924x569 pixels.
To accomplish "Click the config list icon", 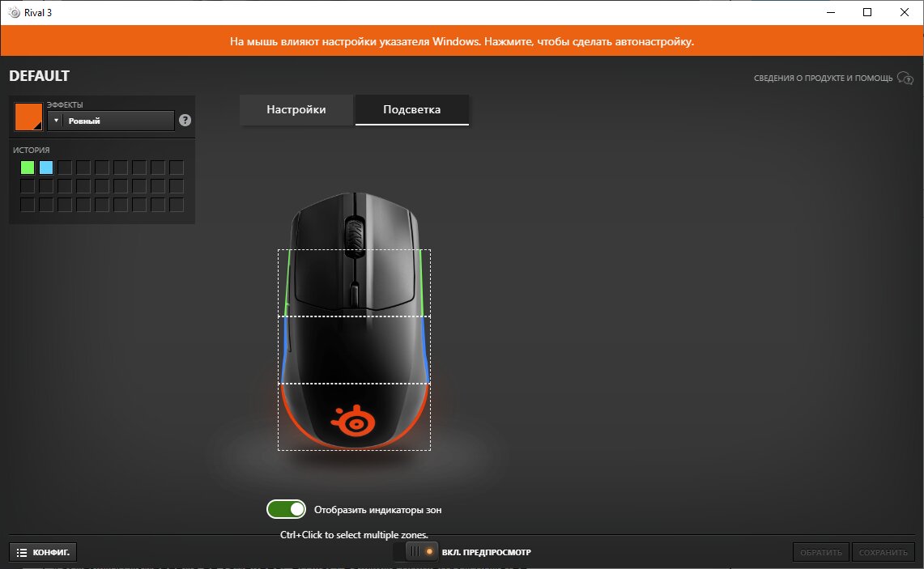I will (x=22, y=553).
